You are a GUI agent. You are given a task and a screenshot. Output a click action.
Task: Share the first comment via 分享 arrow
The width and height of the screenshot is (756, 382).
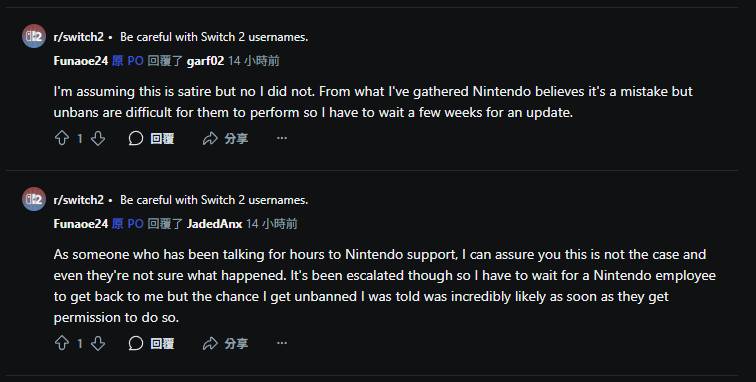tap(225, 138)
